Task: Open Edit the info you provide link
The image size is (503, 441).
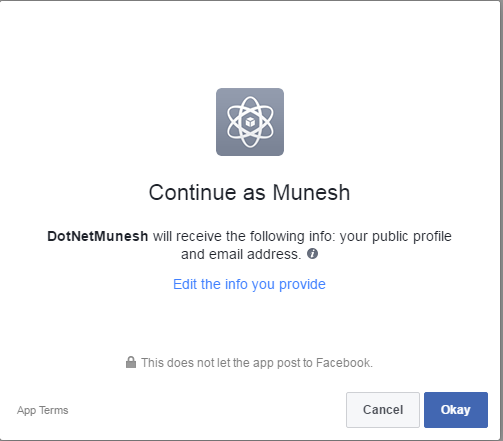Action: click(x=249, y=284)
